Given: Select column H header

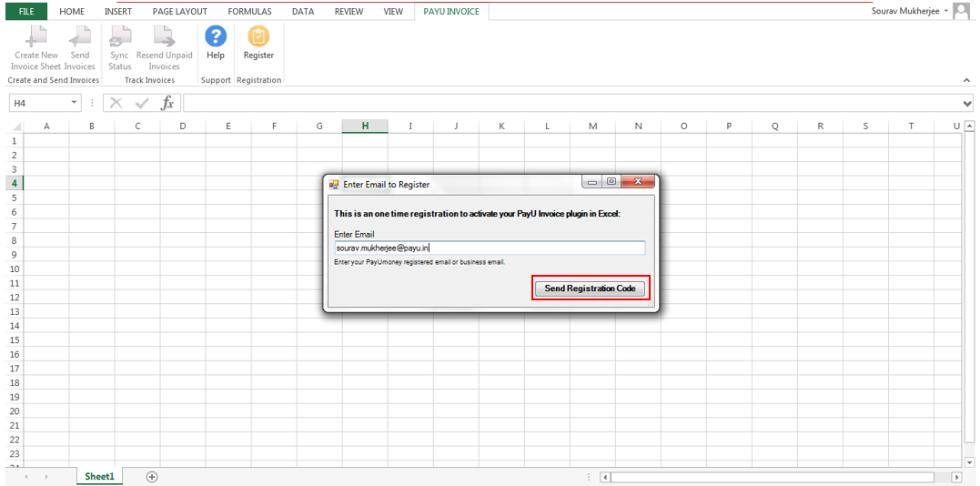Looking at the screenshot, I should (x=365, y=127).
